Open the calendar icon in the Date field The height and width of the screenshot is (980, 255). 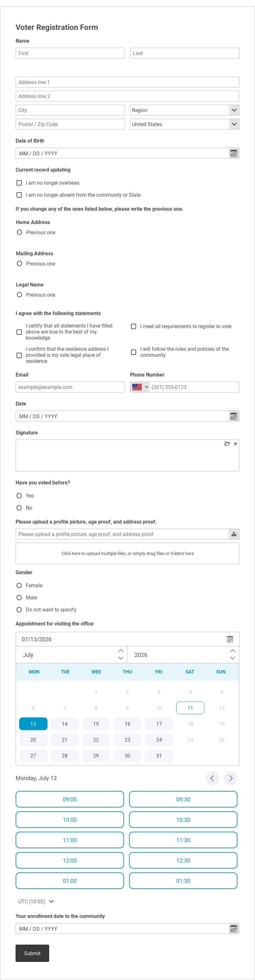pyautogui.click(x=234, y=416)
